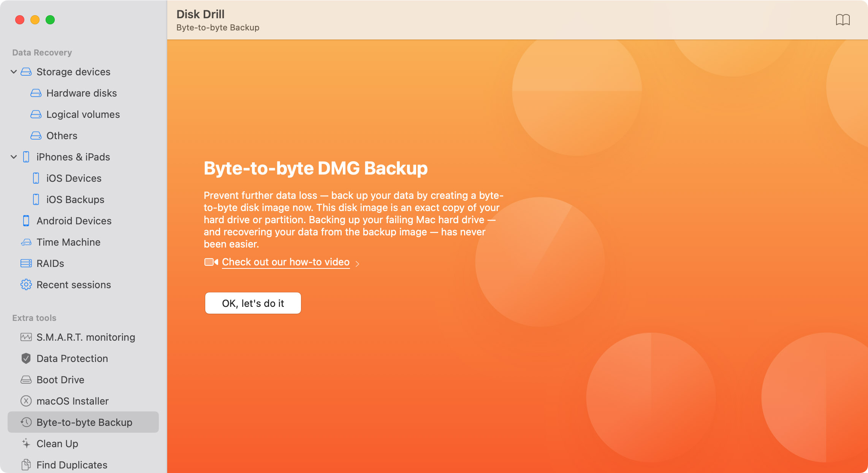Select the Hardware disks icon
This screenshot has height=473, width=868.
[37, 93]
